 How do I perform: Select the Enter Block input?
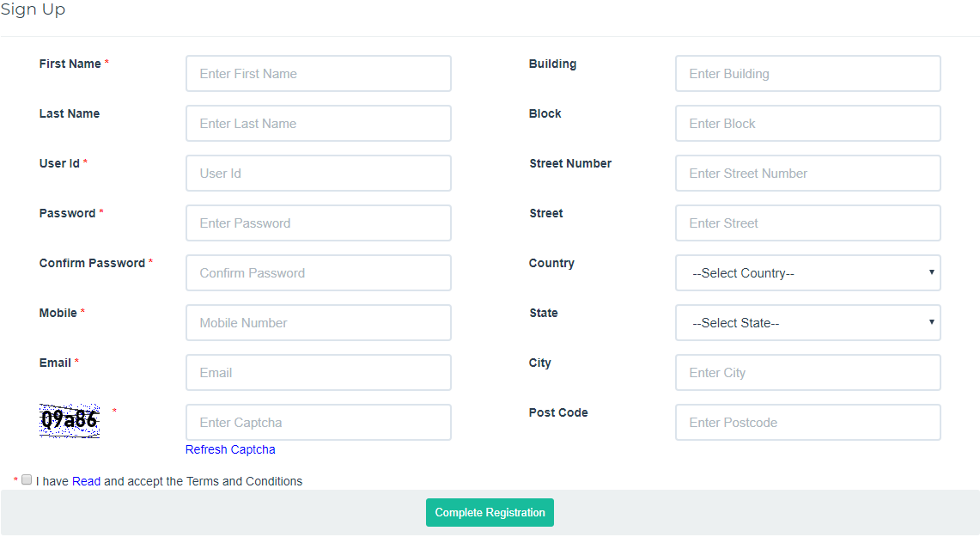(807, 123)
